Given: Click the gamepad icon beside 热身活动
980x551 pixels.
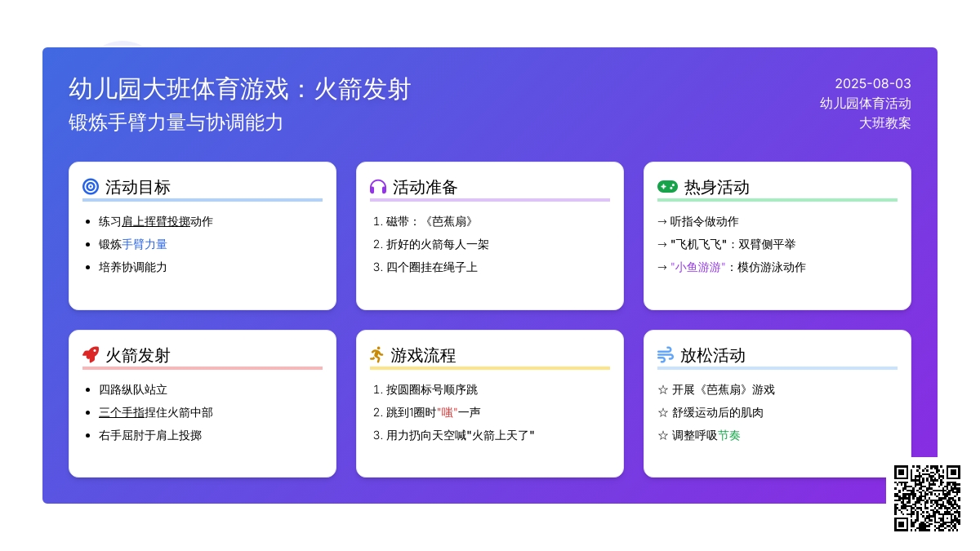Looking at the screenshot, I should 667,187.
